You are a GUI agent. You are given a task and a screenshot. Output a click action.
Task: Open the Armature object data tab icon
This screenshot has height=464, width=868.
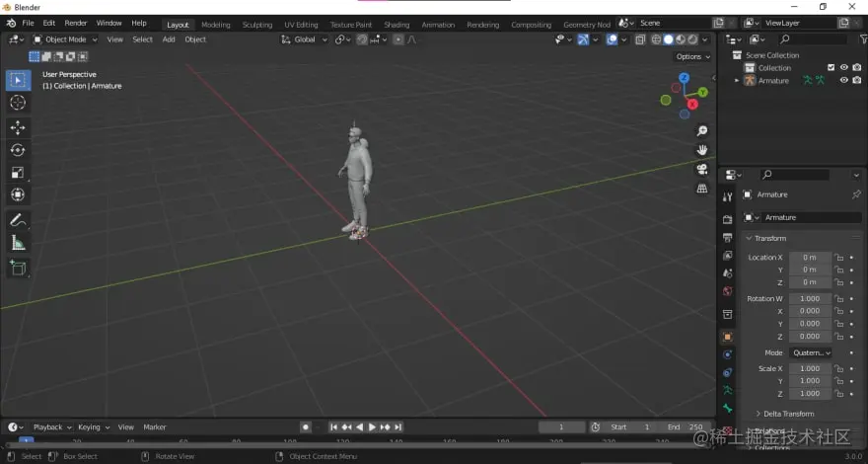(727, 390)
